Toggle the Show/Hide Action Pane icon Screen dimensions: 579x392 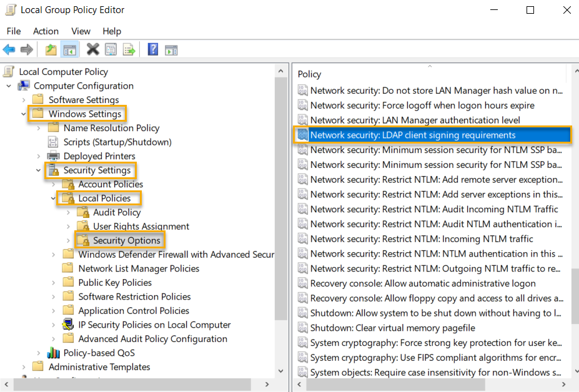pyautogui.click(x=171, y=49)
